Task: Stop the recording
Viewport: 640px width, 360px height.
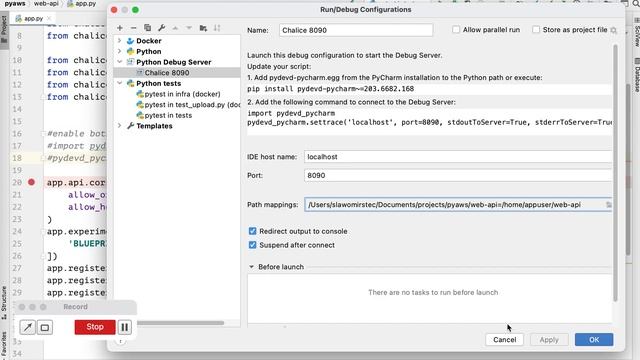Action: tap(95, 327)
